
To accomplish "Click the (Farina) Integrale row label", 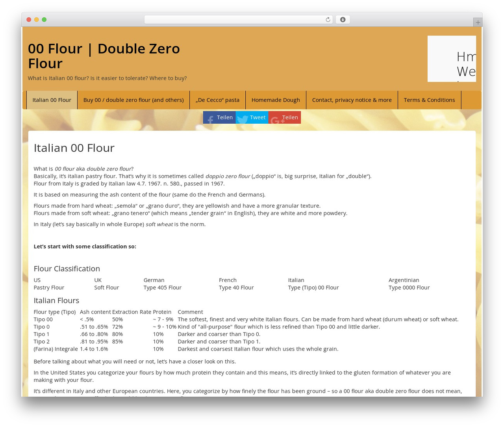I will click(x=56, y=349).
